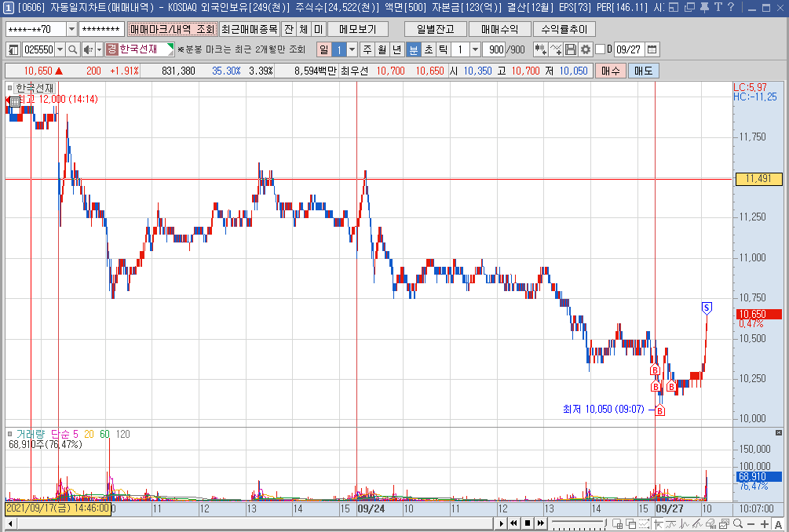Viewport: 789px width, 532px height.
Task: Click the add line indicator icon
Action: point(556,49)
